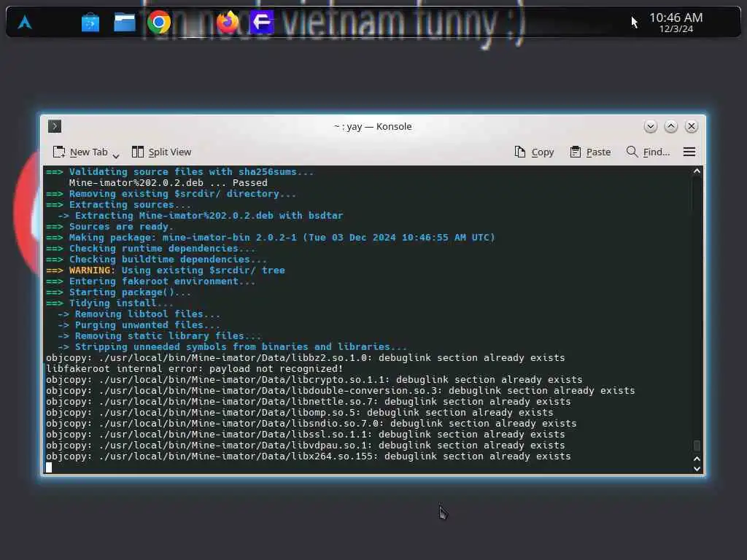
Task: Click the libdouble-conversion.so.3 objcopy line
Action: pos(340,391)
